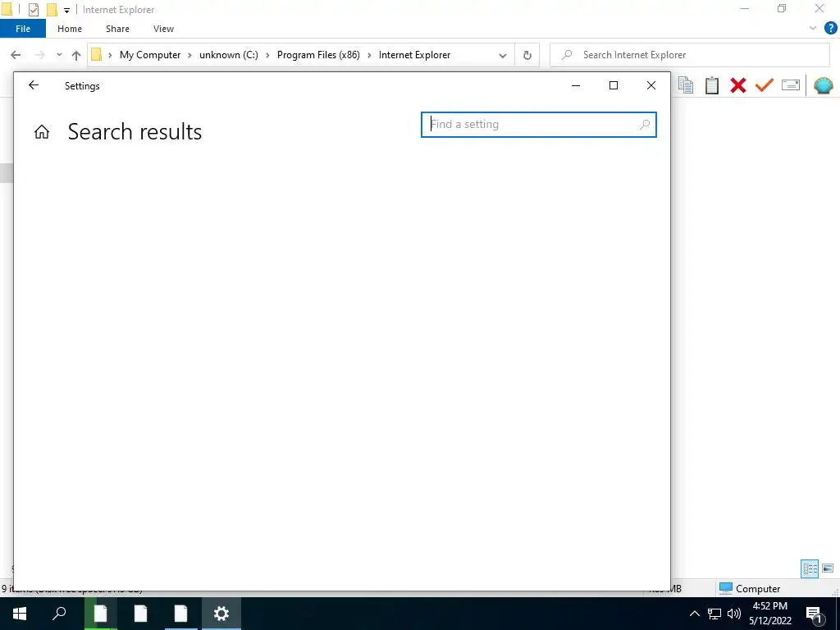Click unknown (C:) in the address breadcrumb
The height and width of the screenshot is (630, 840).
pos(229,55)
